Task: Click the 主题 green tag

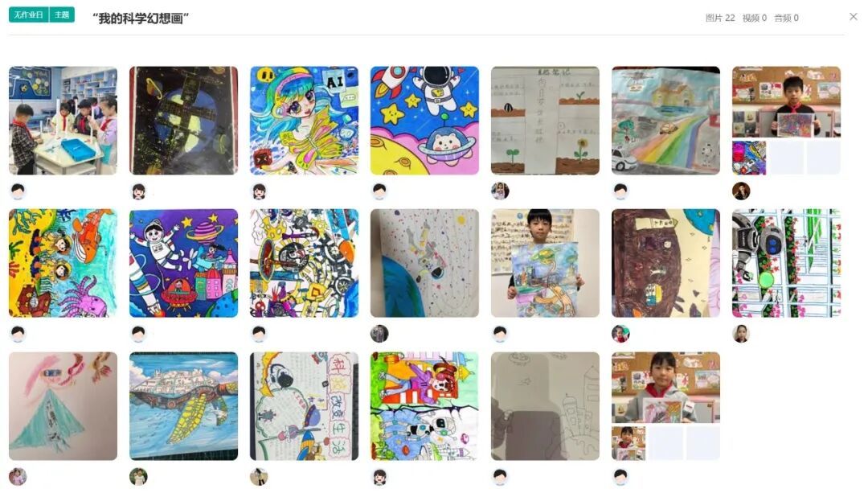Action: [62, 15]
